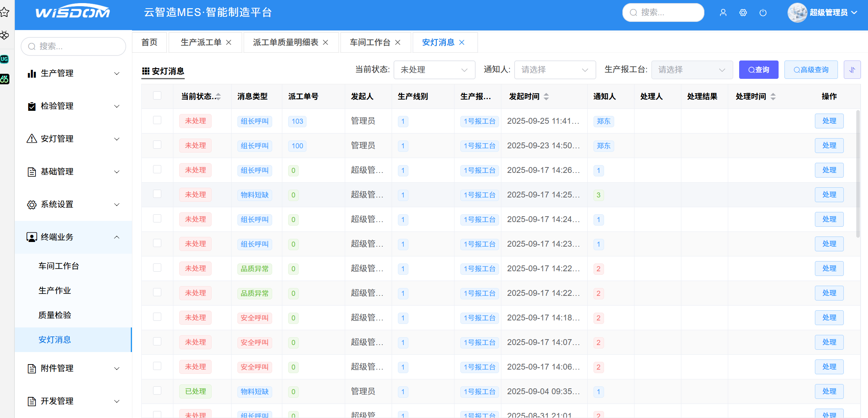The width and height of the screenshot is (868, 418).
Task: Sort by 处理时间 column arrows
Action: [x=773, y=96]
